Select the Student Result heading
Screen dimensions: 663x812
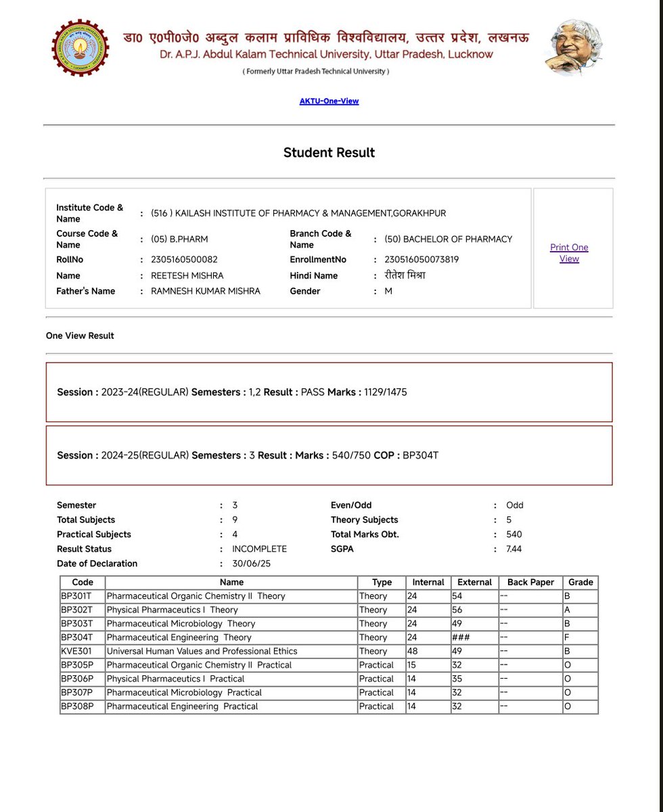point(329,152)
